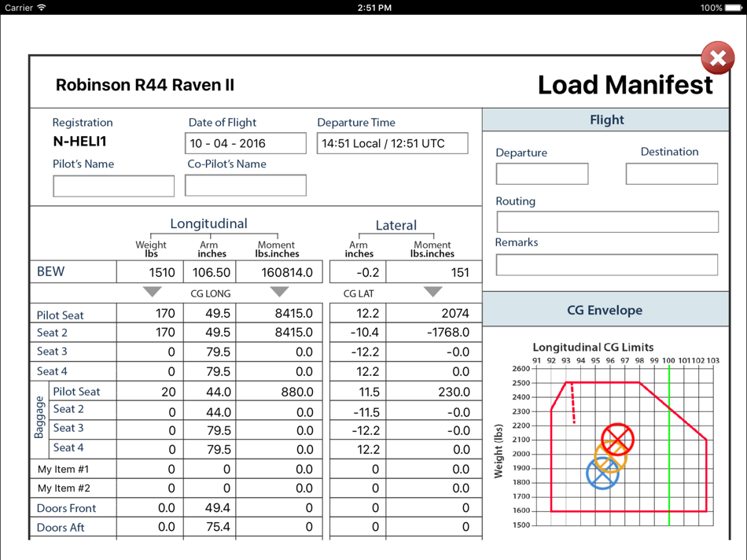Edit Baggage Seat 2 weight cell
This screenshot has width=747, height=560.
point(150,411)
